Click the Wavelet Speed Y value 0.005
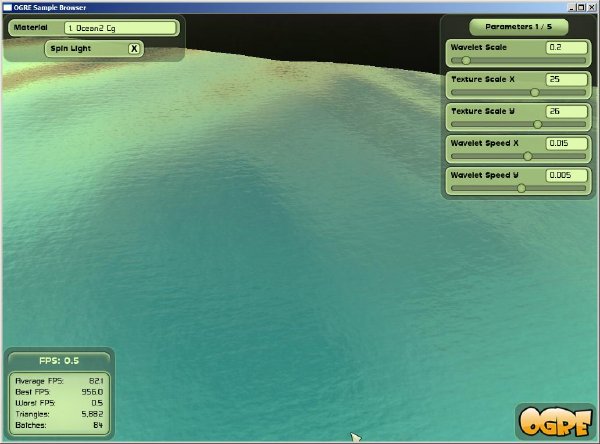 tap(566, 175)
